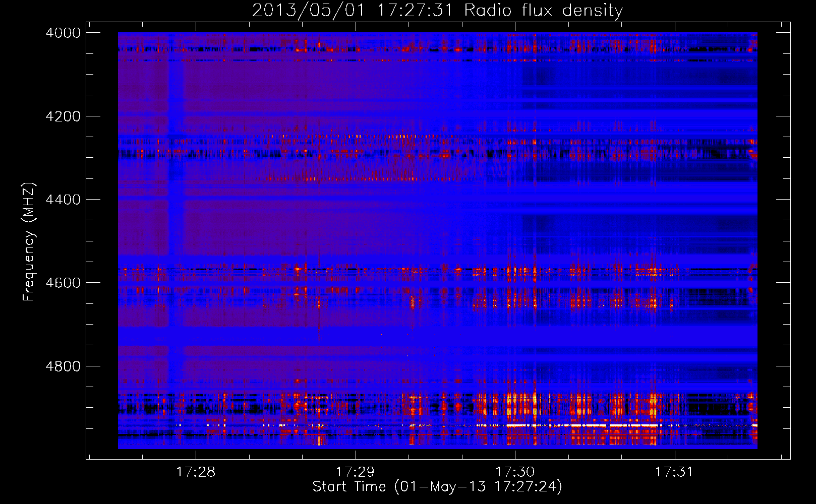Click the 4000 frequency tick label
Viewport: 816px width, 504px height.
coord(63,33)
